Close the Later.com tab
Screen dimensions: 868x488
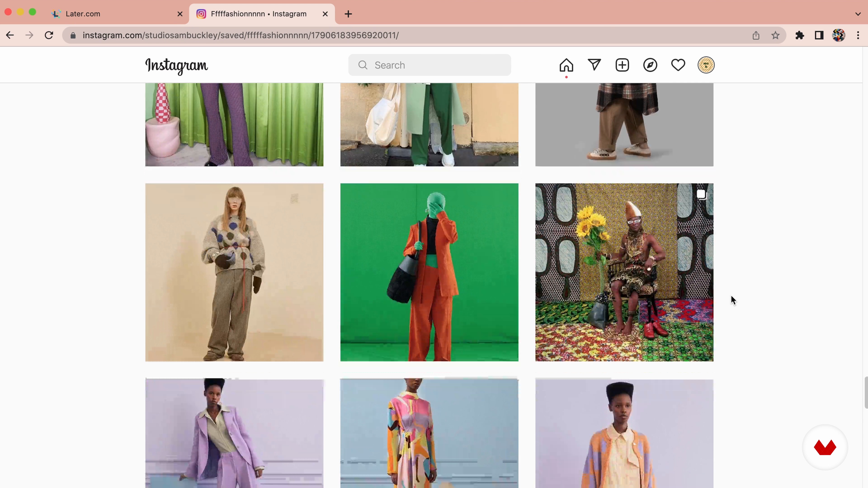tap(180, 14)
